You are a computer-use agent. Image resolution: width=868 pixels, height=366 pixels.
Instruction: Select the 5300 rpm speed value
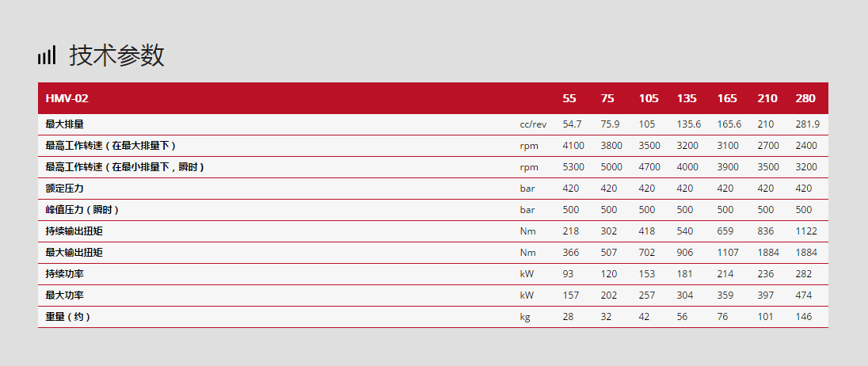tap(573, 167)
